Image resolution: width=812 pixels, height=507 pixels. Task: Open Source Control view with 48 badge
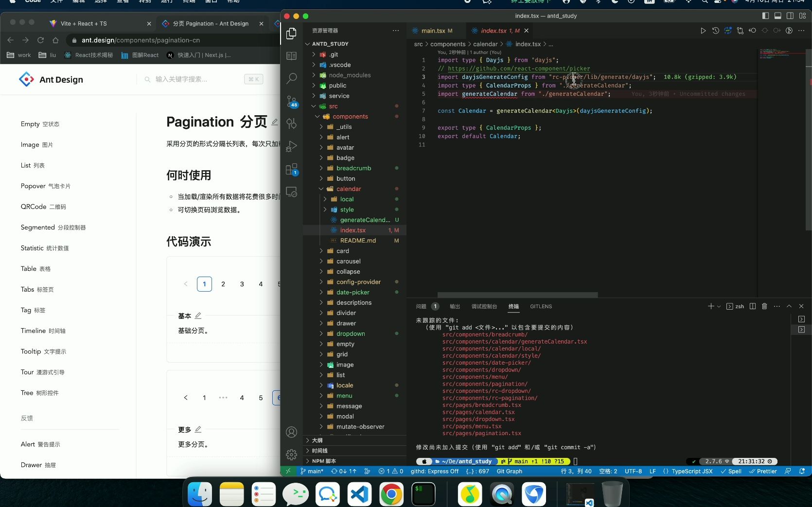pyautogui.click(x=291, y=101)
